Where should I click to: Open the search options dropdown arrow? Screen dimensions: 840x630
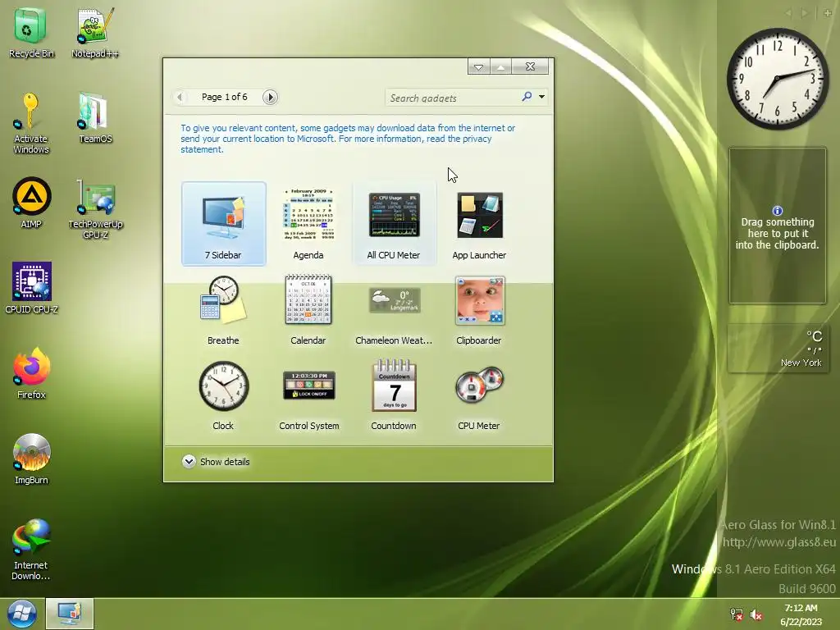tap(541, 97)
